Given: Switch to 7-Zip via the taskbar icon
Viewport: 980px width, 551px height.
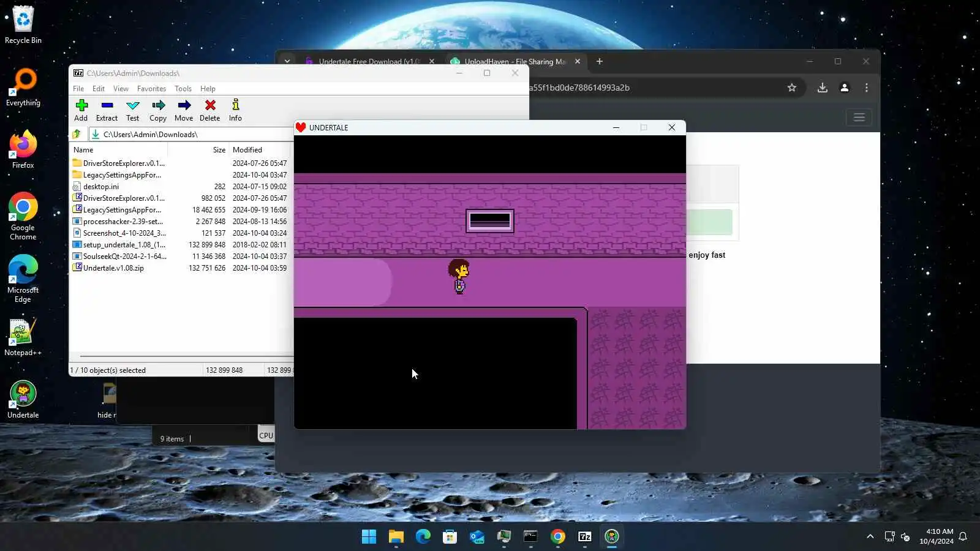Looking at the screenshot, I should click(585, 537).
